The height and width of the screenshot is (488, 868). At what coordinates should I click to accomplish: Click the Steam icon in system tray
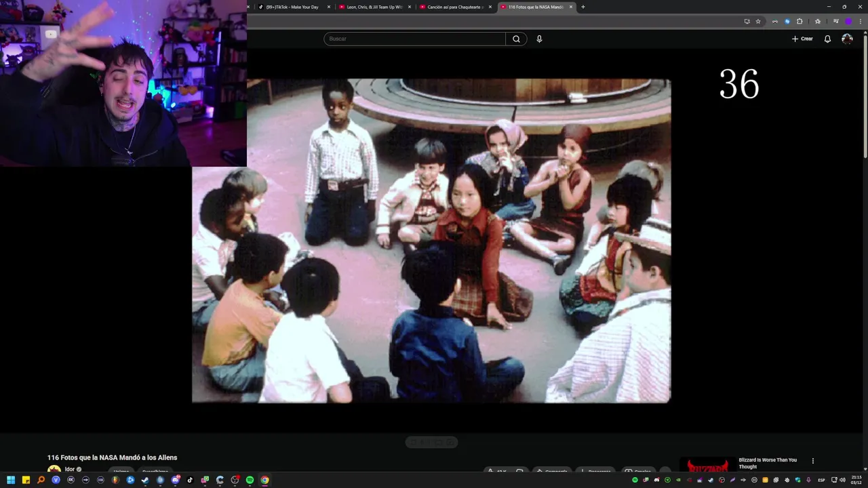[711, 480]
